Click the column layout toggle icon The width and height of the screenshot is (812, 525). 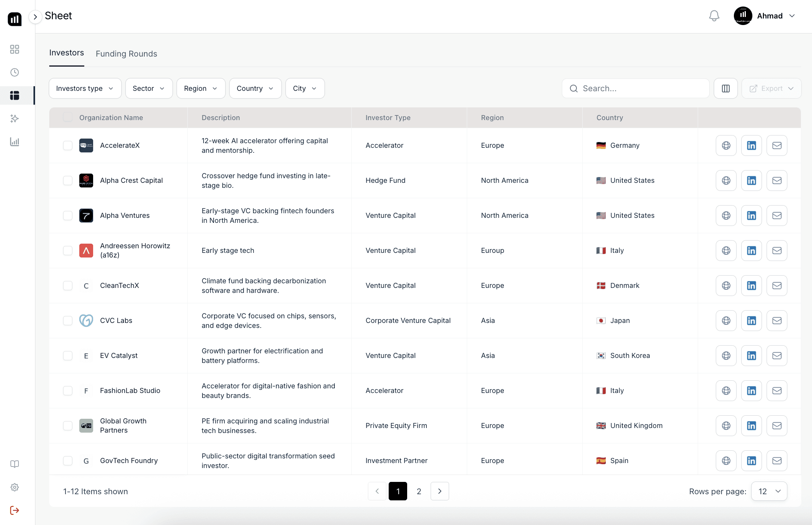pyautogui.click(x=725, y=89)
